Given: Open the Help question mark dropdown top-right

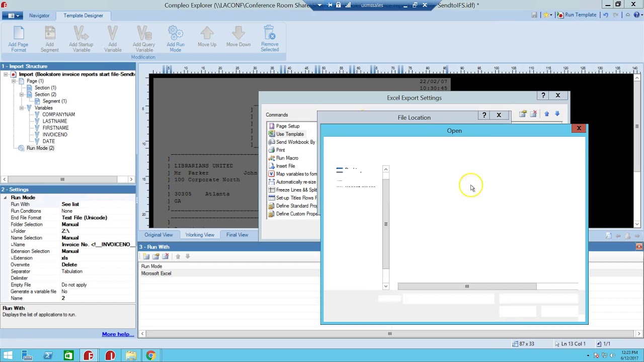Looking at the screenshot, I should [x=638, y=15].
